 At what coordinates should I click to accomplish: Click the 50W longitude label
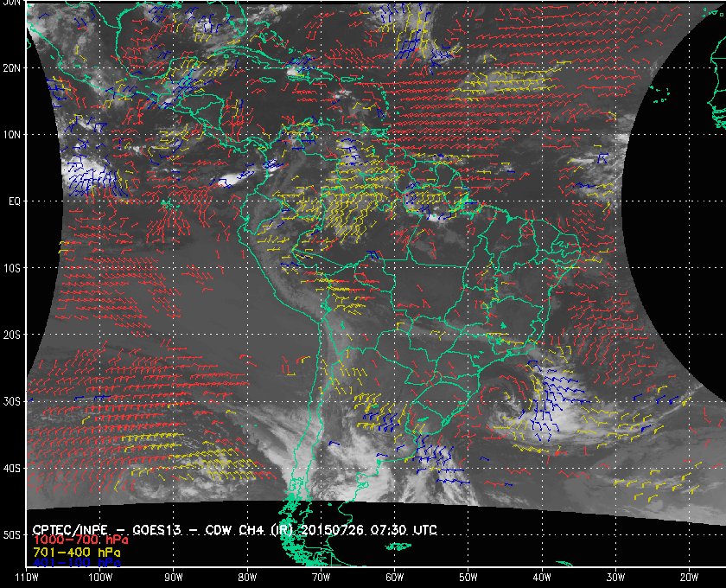tap(468, 578)
